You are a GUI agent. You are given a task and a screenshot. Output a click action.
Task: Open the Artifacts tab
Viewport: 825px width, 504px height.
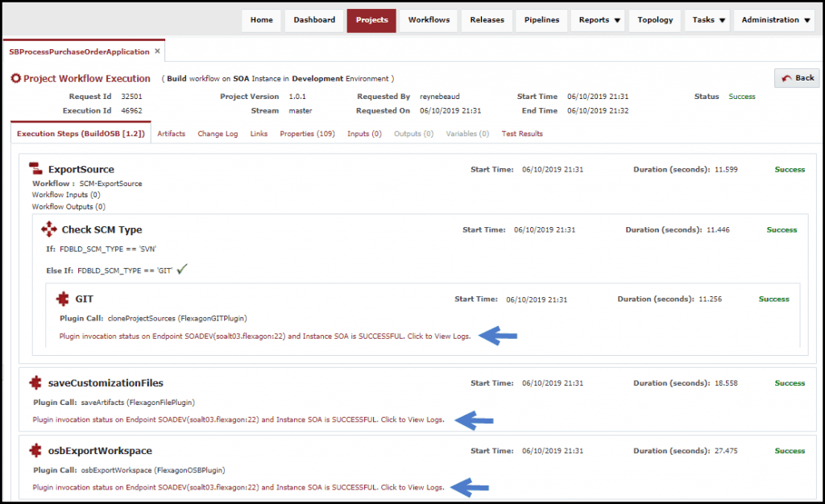point(172,134)
